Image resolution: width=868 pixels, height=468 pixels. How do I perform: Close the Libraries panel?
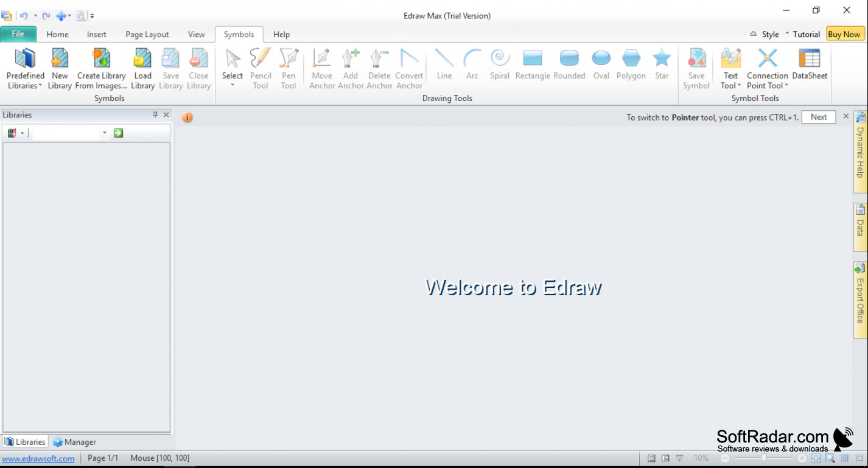[x=166, y=114]
